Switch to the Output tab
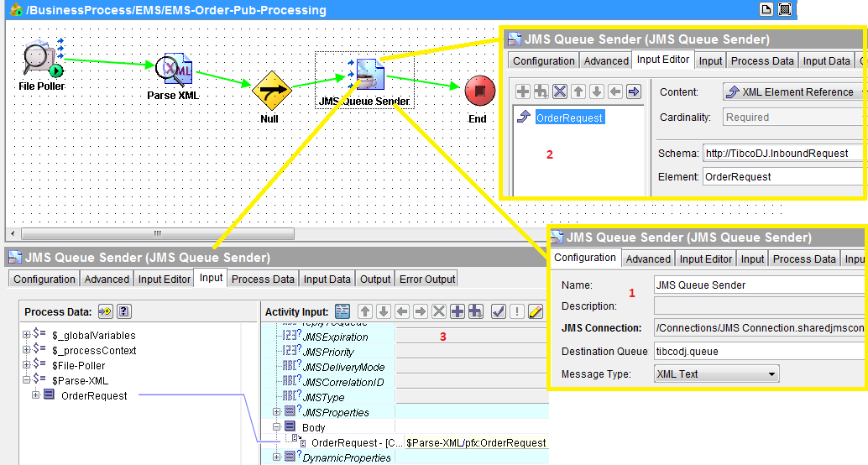The width and height of the screenshot is (868, 465). [x=375, y=279]
